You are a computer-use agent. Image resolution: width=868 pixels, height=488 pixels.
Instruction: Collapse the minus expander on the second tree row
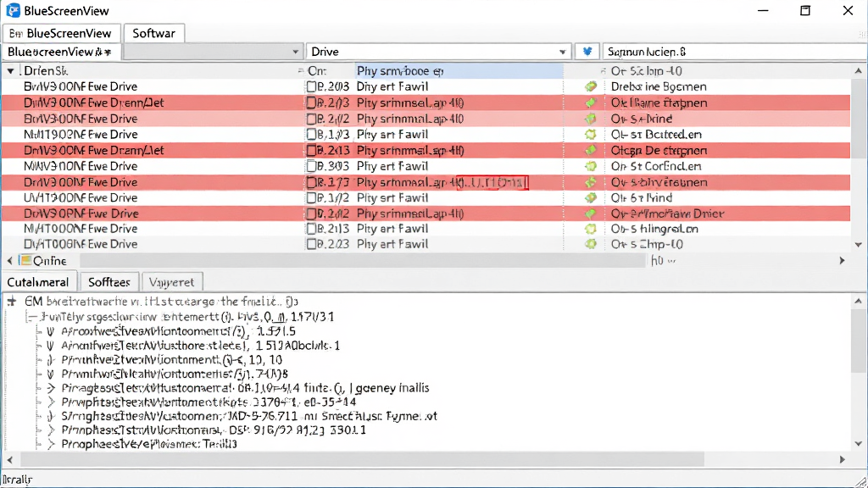tap(31, 317)
